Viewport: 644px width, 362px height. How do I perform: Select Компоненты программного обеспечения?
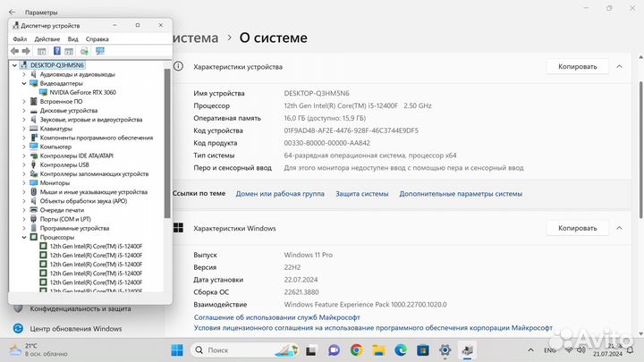(x=96, y=138)
